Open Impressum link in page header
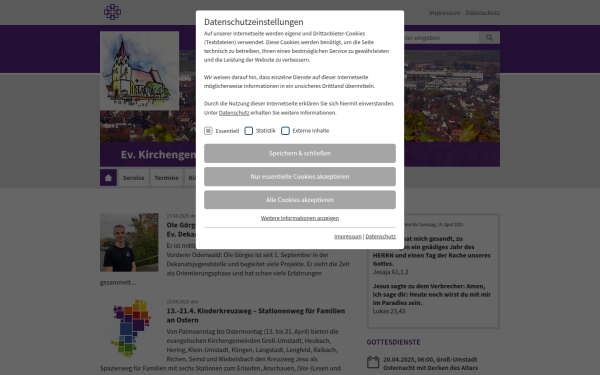Viewport: 600px width, 375px height. 444,13
